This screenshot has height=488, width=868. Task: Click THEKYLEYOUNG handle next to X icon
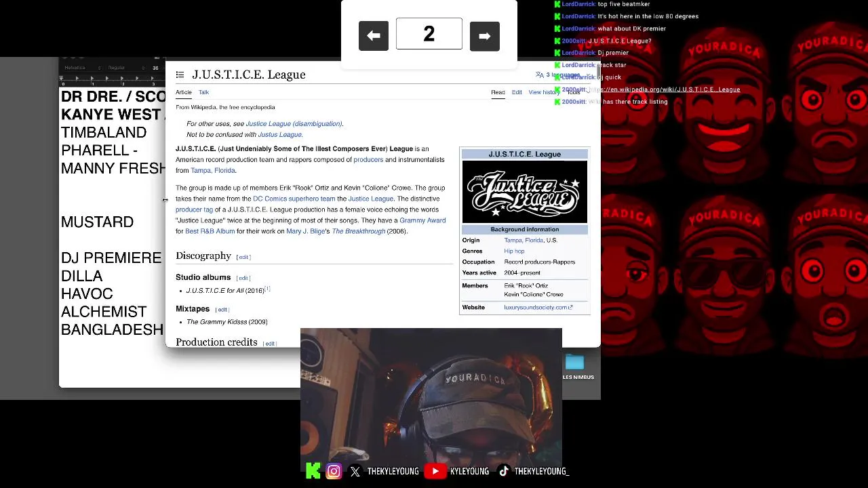(x=393, y=471)
